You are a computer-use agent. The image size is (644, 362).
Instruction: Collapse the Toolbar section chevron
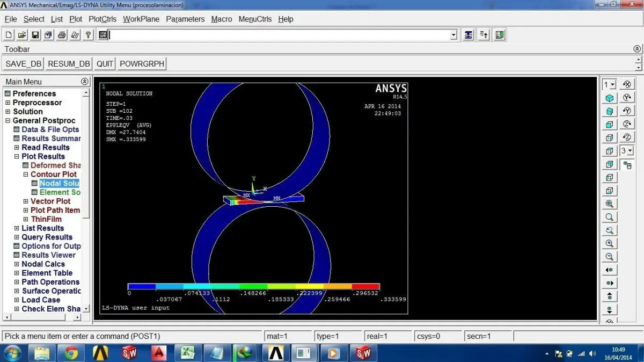click(637, 49)
